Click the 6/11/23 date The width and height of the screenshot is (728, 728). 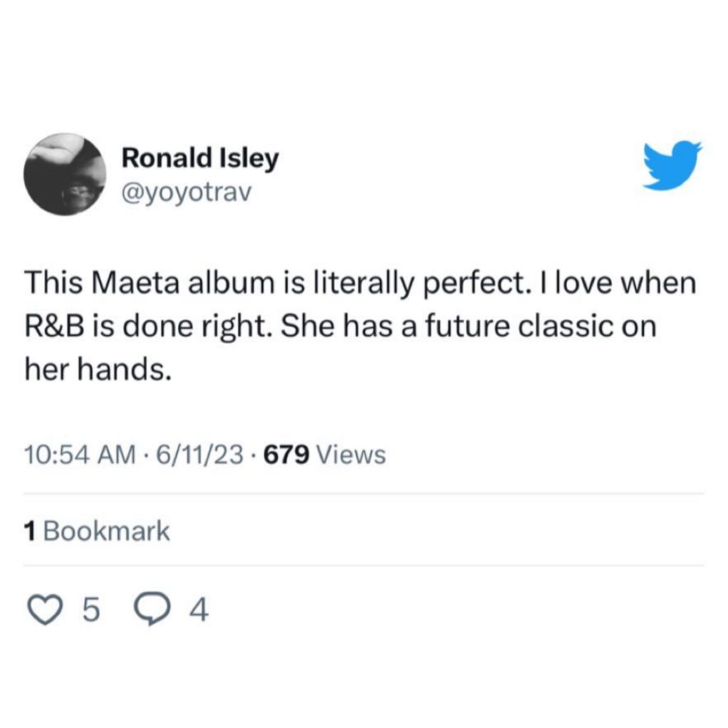200,454
